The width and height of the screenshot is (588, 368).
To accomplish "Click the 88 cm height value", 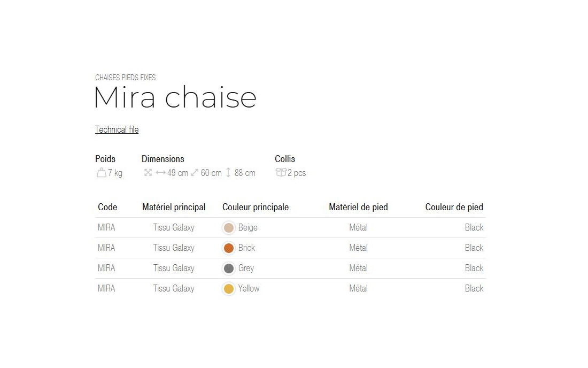I will 245,173.
